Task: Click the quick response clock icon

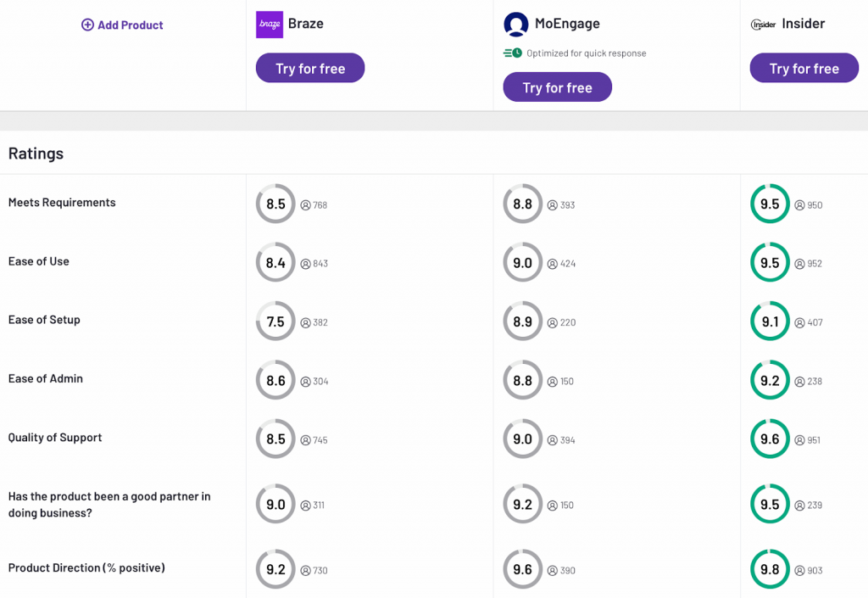Action: (x=512, y=53)
